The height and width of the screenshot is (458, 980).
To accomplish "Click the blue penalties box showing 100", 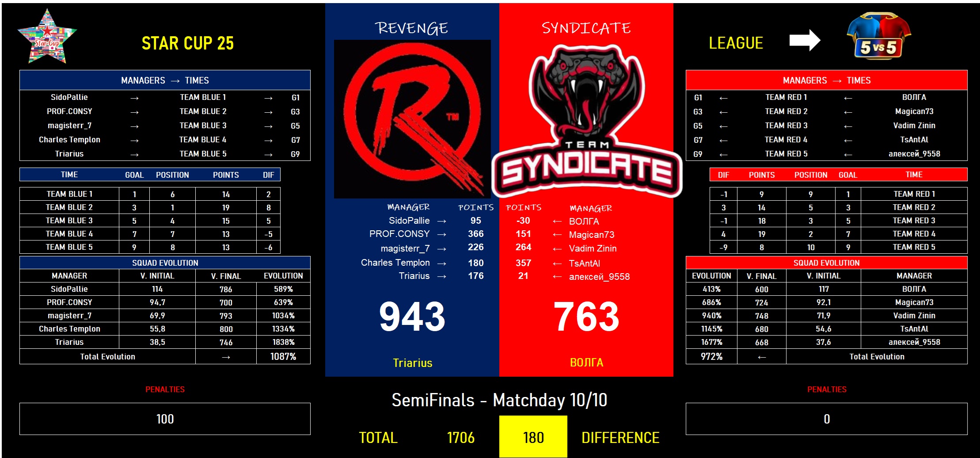I will 165,419.
